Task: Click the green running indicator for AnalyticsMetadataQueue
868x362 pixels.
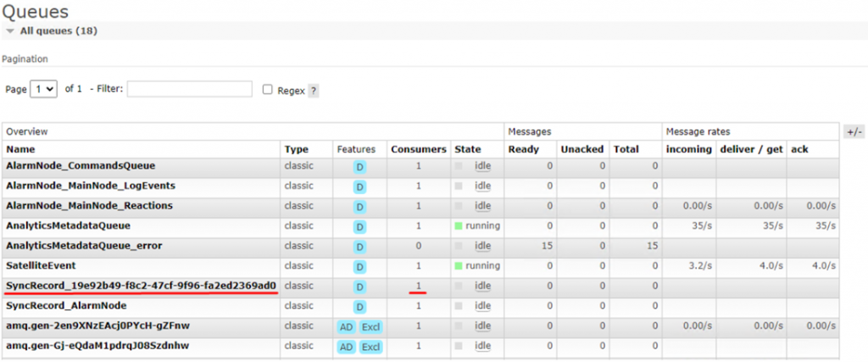Action: (x=459, y=226)
